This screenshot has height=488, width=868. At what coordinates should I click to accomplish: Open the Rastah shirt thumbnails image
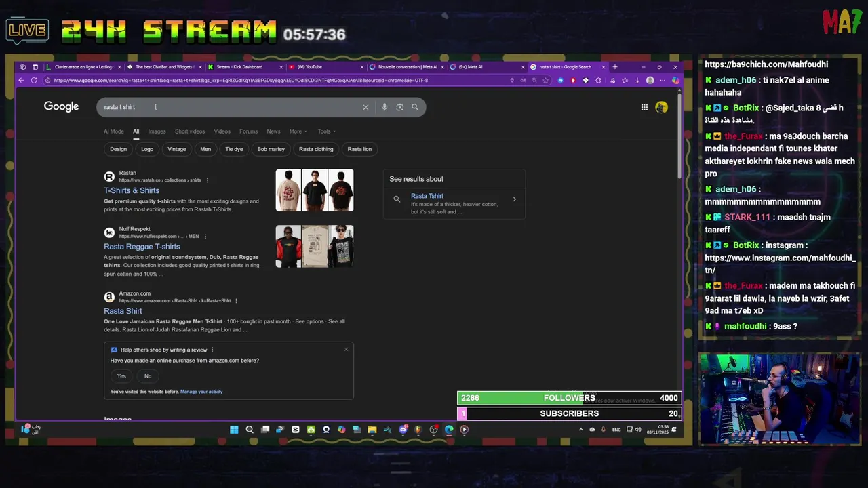click(x=315, y=190)
